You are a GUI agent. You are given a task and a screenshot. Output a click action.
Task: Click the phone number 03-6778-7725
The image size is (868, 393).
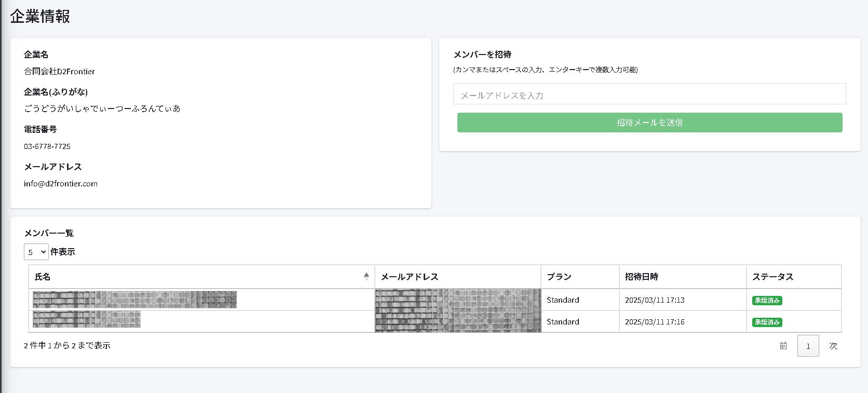tap(47, 146)
